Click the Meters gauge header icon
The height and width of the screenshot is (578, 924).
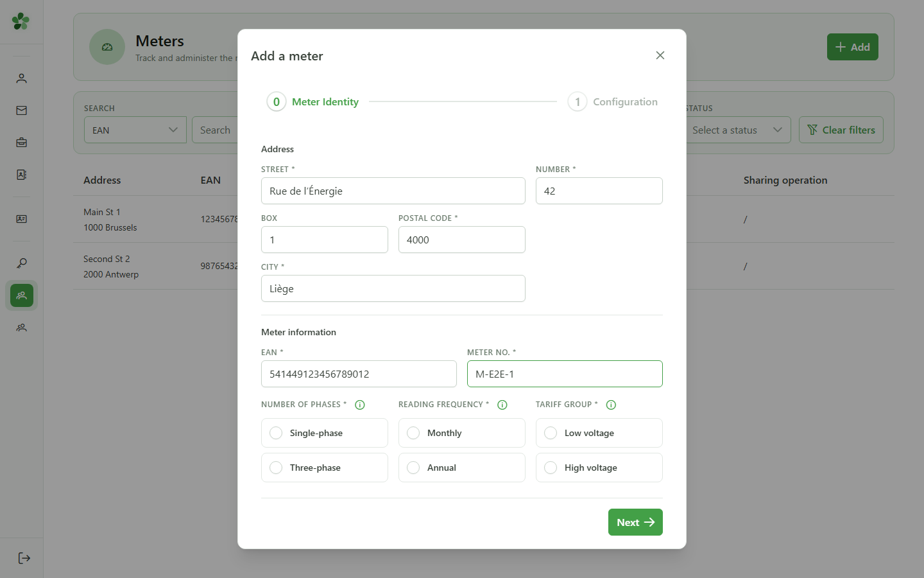107,47
